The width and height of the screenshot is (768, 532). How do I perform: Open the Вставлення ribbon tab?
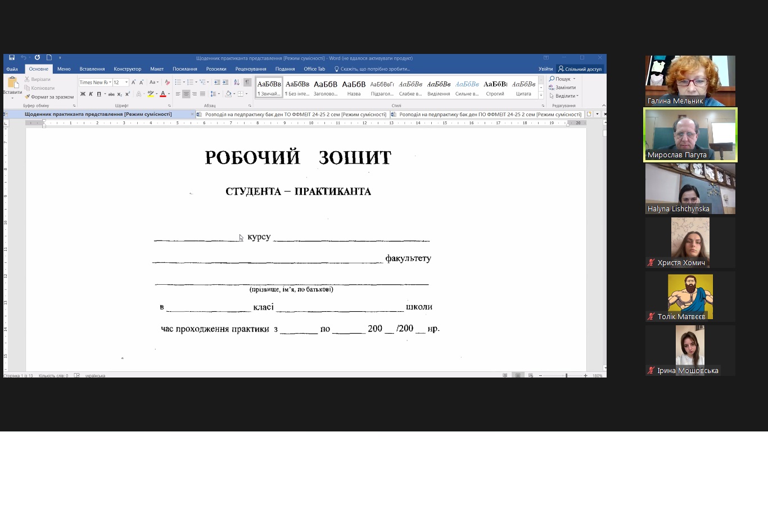pos(92,69)
